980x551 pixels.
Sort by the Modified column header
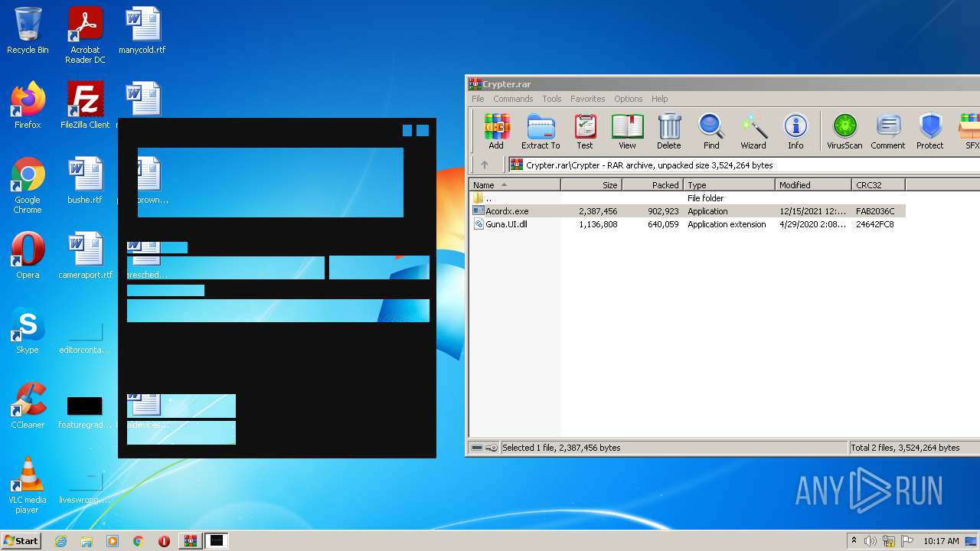coord(814,184)
